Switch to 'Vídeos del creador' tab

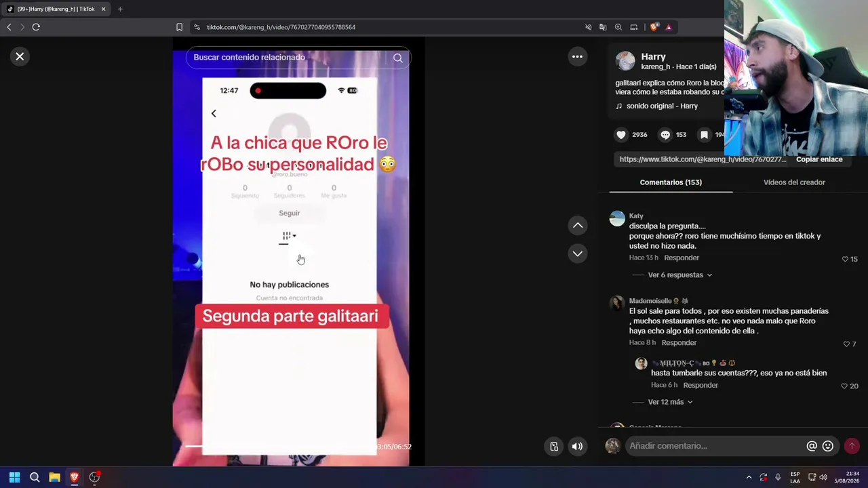[794, 182]
